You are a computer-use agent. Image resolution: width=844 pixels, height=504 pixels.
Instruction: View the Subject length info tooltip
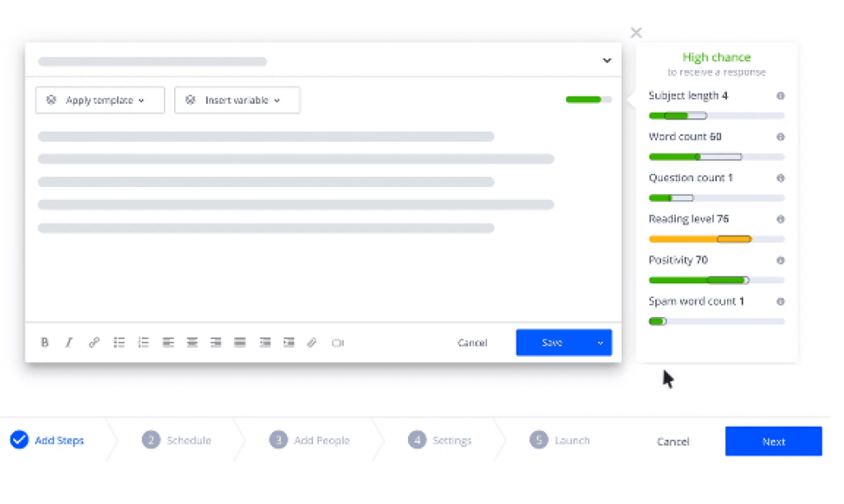click(x=780, y=96)
